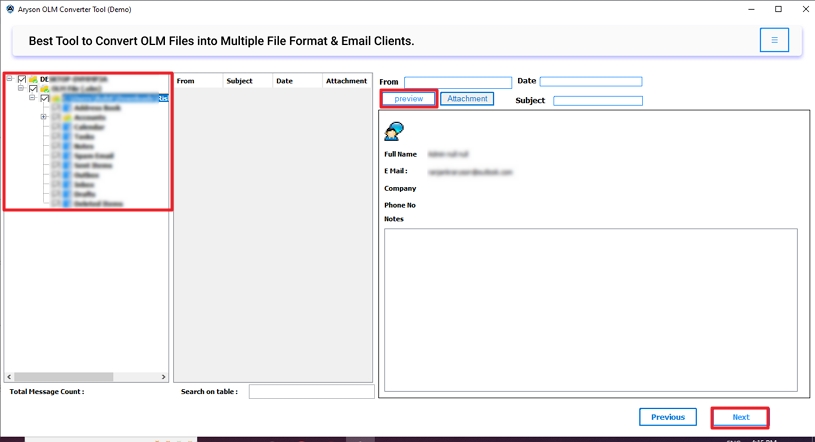The image size is (815, 442).
Task: Collapse the OLM File tree node
Action: 21,88
